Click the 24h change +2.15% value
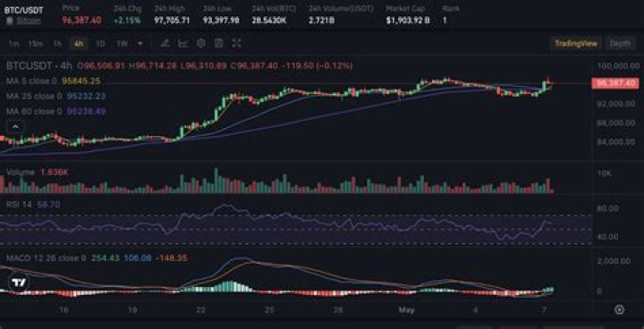Screen dimensions: 644x329 pyautogui.click(x=127, y=20)
